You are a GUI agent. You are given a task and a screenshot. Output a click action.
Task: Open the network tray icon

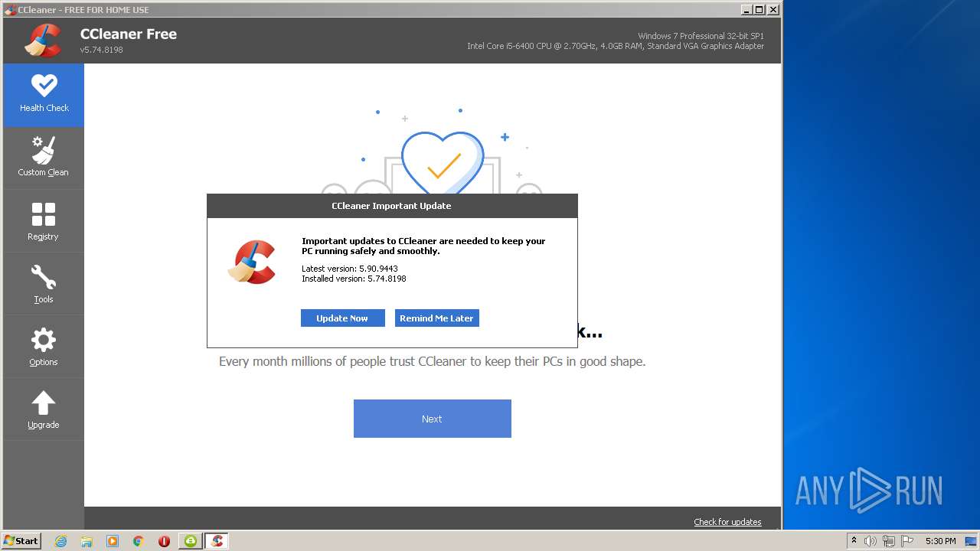point(889,541)
